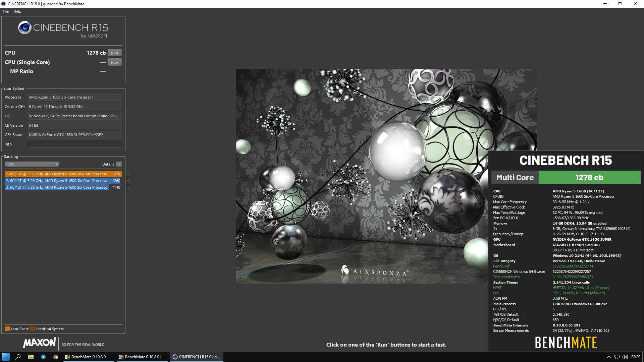Switch to BenchMate 0.10.8.0 taskbar window
This screenshot has width=644, height=362.
click(89, 357)
